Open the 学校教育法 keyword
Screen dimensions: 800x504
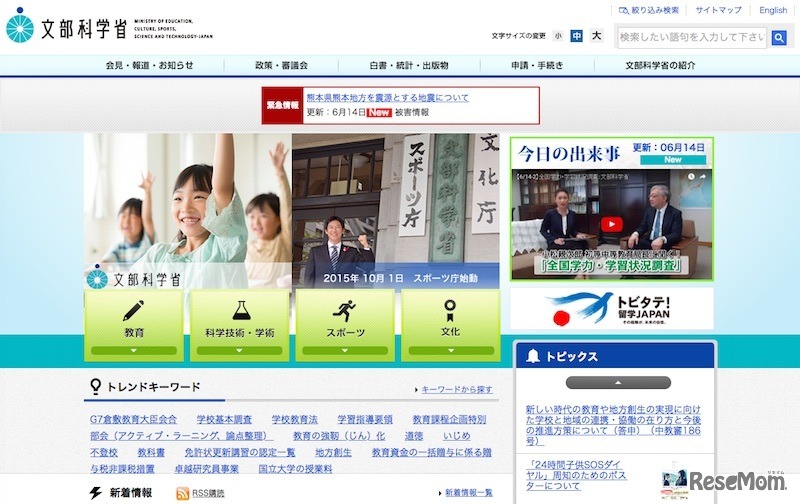(294, 419)
